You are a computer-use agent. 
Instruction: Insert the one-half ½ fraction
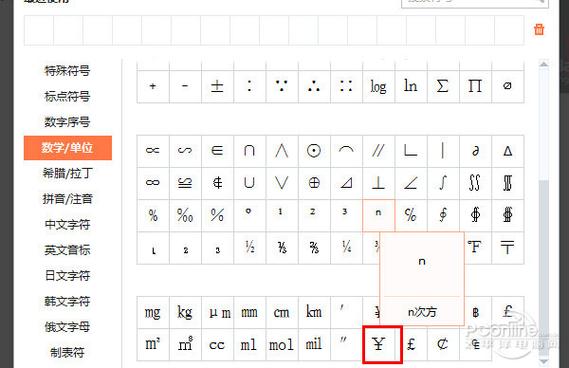[249, 248]
